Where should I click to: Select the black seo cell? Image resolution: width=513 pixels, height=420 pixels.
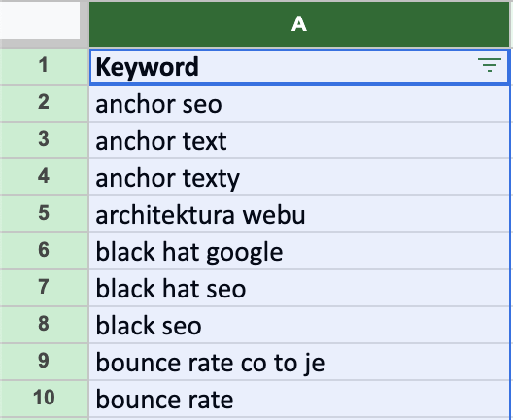[299, 326]
